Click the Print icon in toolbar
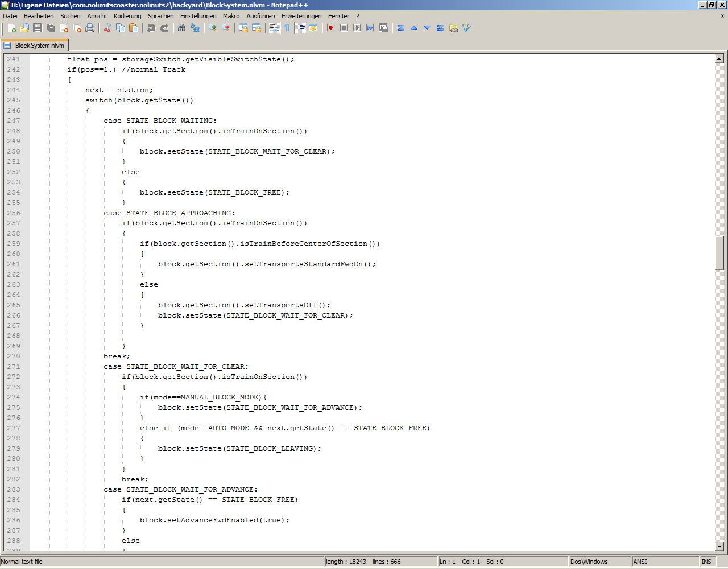The height and width of the screenshot is (569, 728). (90, 28)
